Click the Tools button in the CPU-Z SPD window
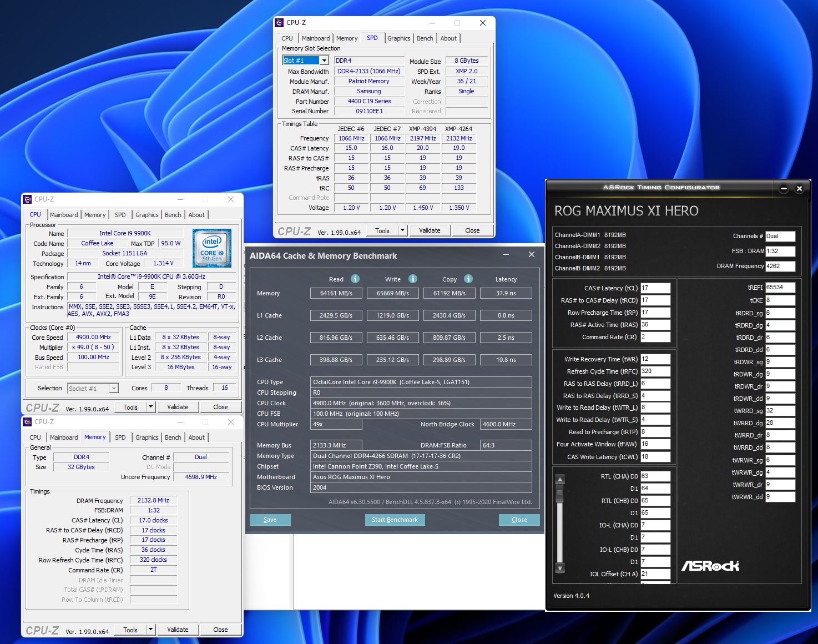Image resolution: width=818 pixels, height=644 pixels. tap(382, 230)
